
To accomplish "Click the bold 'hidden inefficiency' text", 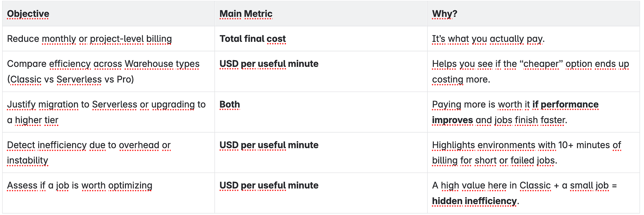I will click(x=474, y=201).
